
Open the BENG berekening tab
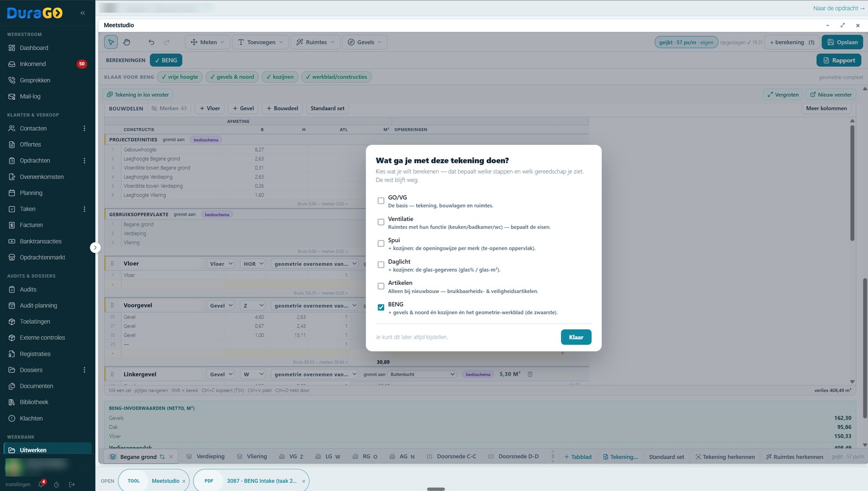166,60
